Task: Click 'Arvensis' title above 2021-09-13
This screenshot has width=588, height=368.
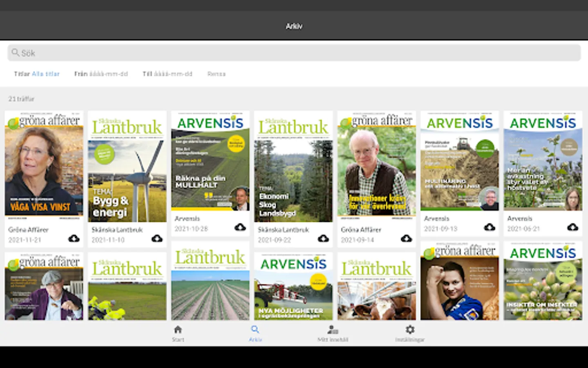Action: point(437,219)
